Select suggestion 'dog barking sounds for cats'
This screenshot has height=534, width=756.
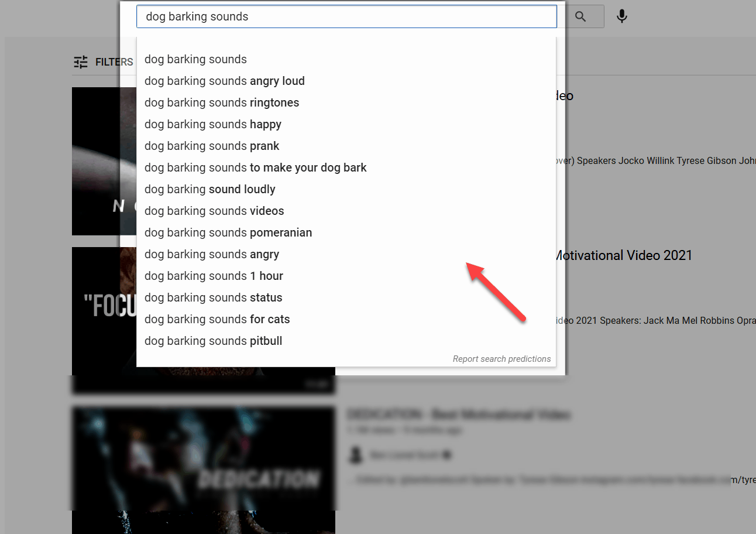[217, 319]
